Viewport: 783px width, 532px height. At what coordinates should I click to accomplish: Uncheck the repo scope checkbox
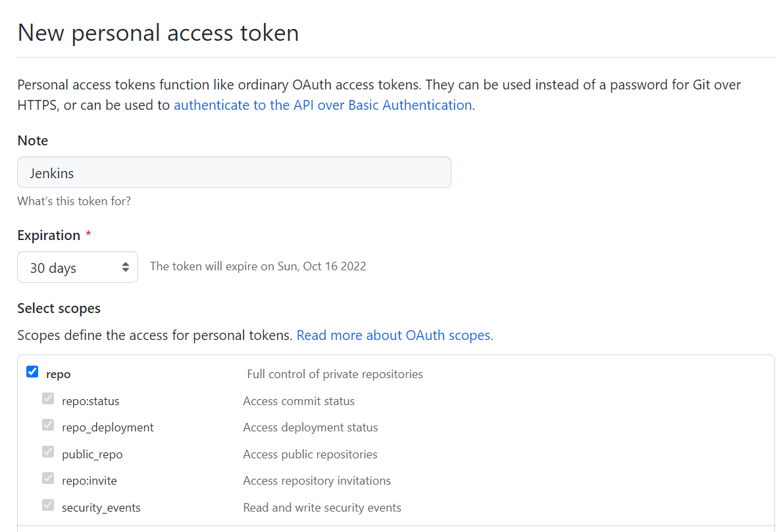[32, 372]
